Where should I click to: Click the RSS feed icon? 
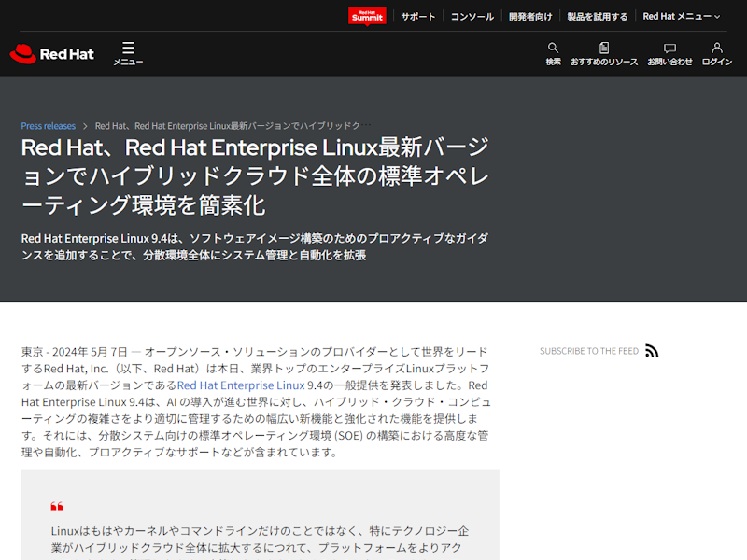[x=652, y=351]
